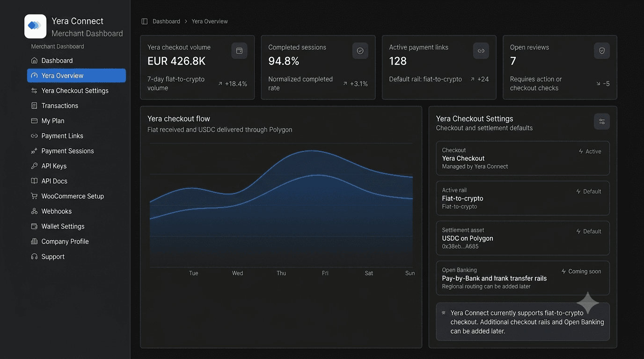
Task: Open the Settlement asset USDC on Polygon card
Action: click(523, 238)
